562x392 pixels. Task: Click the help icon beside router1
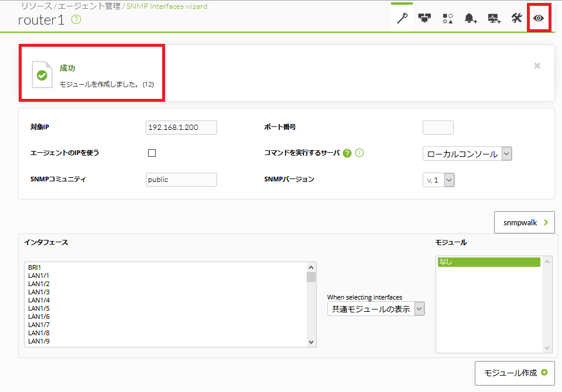(x=76, y=19)
